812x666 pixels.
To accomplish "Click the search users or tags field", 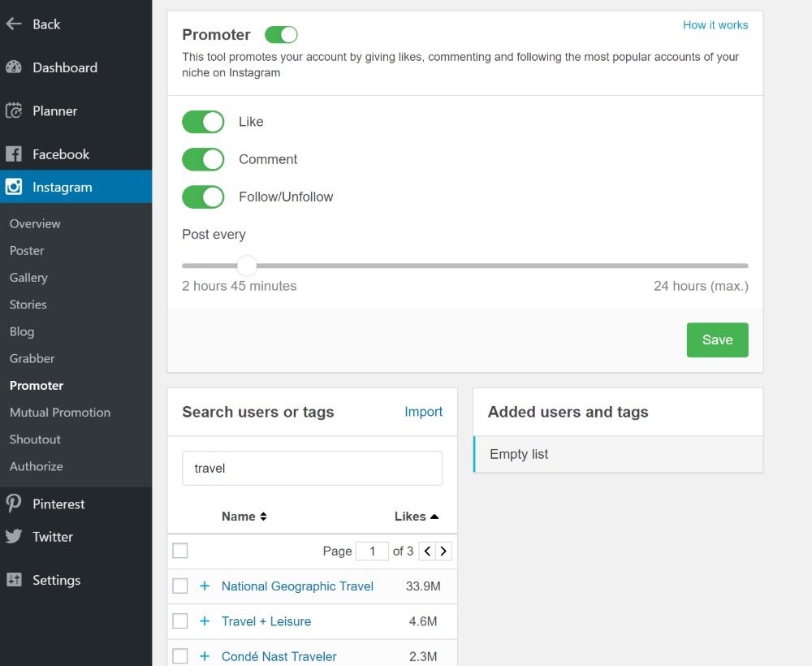I will click(x=313, y=468).
